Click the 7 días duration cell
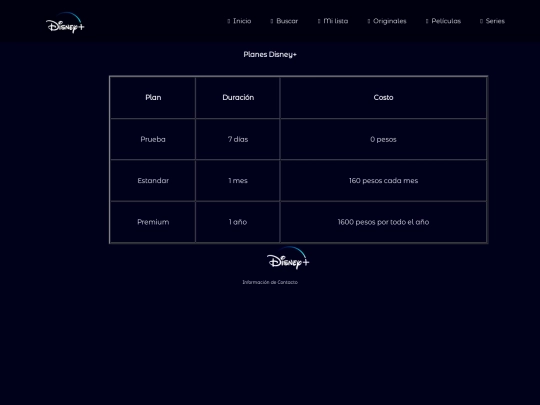 pos(238,139)
